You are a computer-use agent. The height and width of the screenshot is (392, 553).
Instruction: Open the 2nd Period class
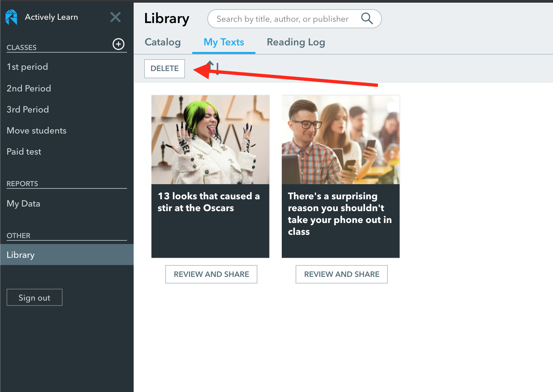[x=29, y=88]
